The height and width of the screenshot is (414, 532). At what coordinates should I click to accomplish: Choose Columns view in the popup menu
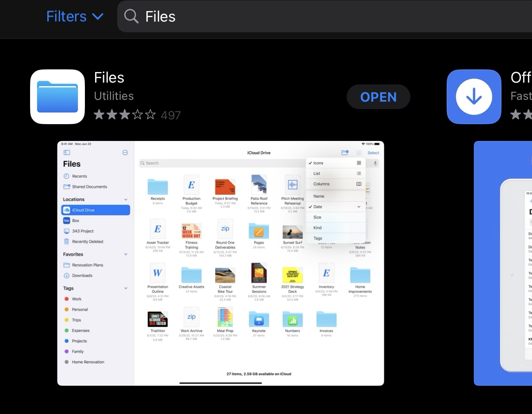tap(336, 184)
